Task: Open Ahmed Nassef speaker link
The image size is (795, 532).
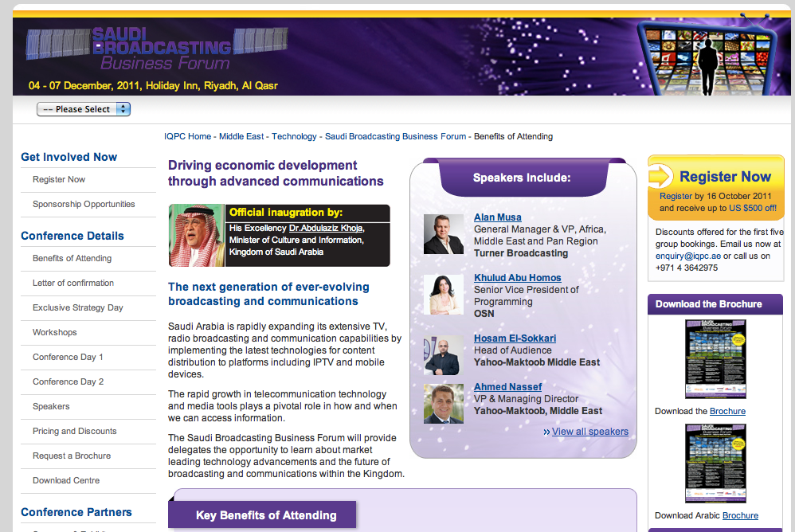Action: point(507,386)
